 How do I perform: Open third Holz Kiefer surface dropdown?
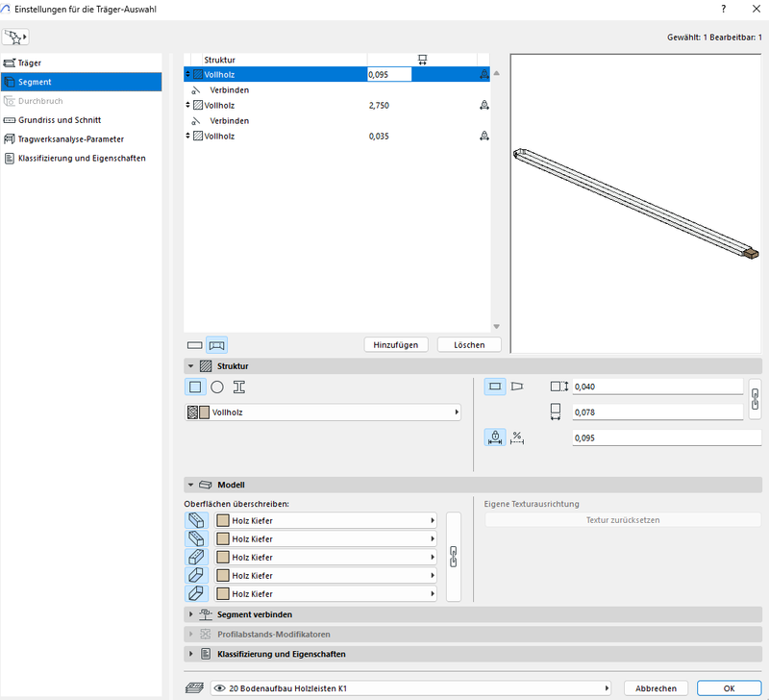coord(326,557)
